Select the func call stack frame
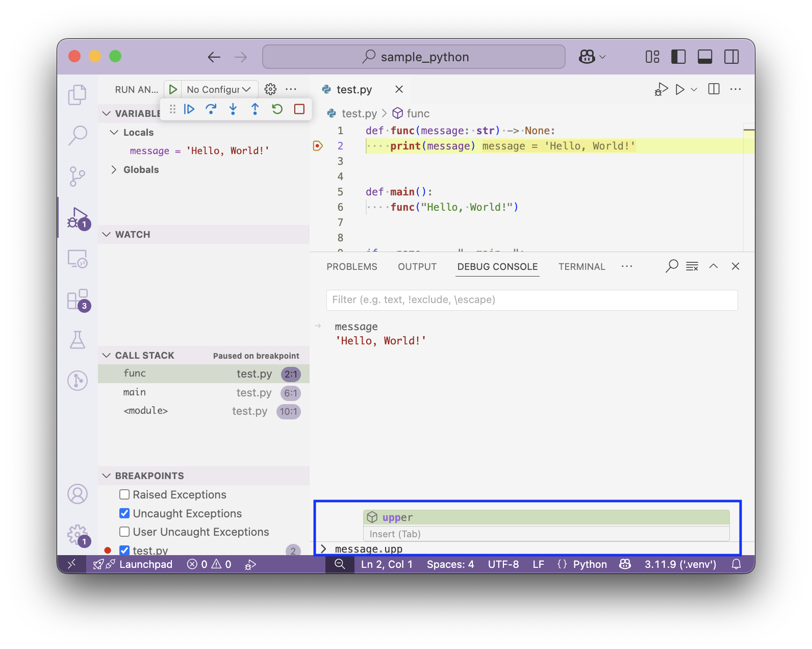Viewport: 812px width, 649px height. click(x=204, y=373)
